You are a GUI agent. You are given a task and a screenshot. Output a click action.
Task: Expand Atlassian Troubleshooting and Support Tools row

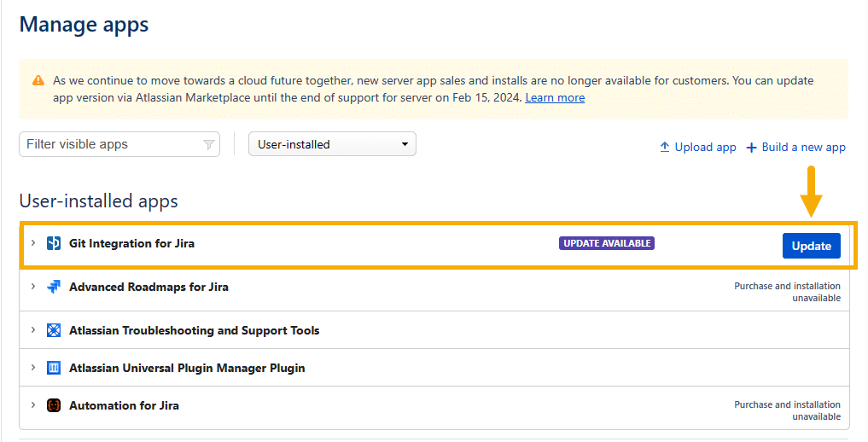point(33,330)
